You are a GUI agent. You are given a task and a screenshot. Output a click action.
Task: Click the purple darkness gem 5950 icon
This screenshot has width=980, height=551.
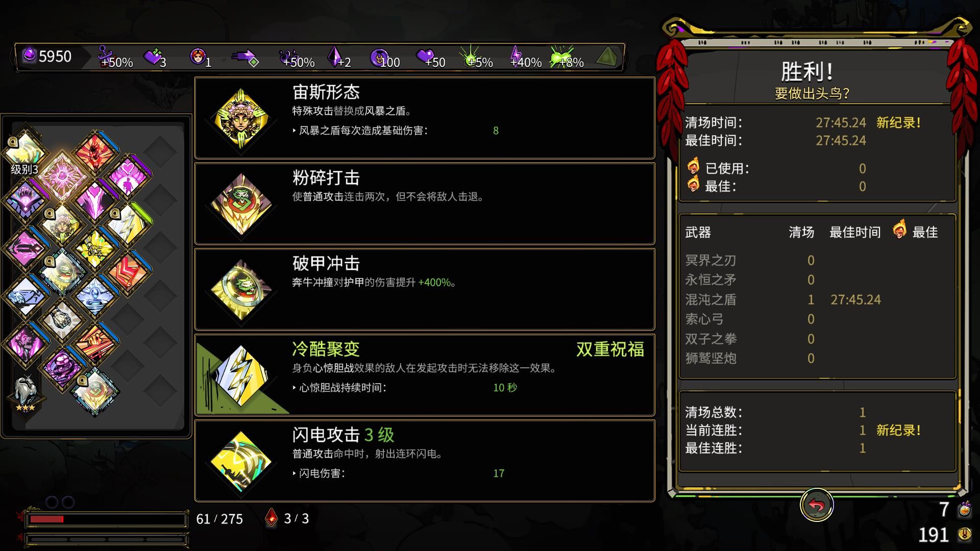[x=30, y=55]
